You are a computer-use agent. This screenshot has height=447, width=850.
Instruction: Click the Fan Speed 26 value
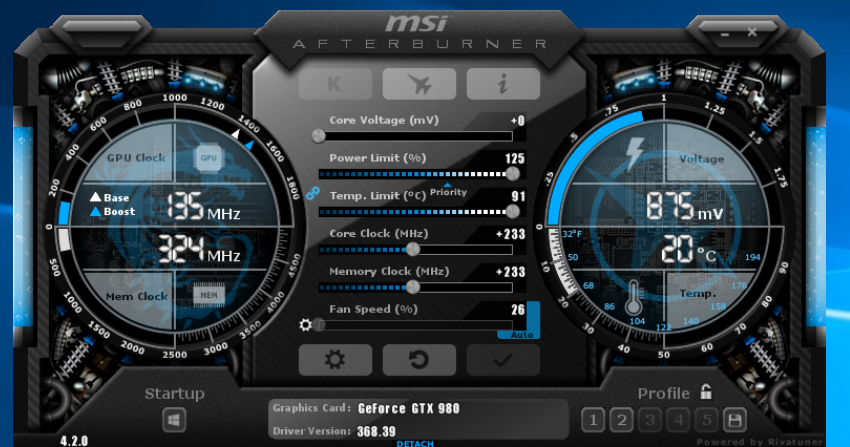pos(518,310)
